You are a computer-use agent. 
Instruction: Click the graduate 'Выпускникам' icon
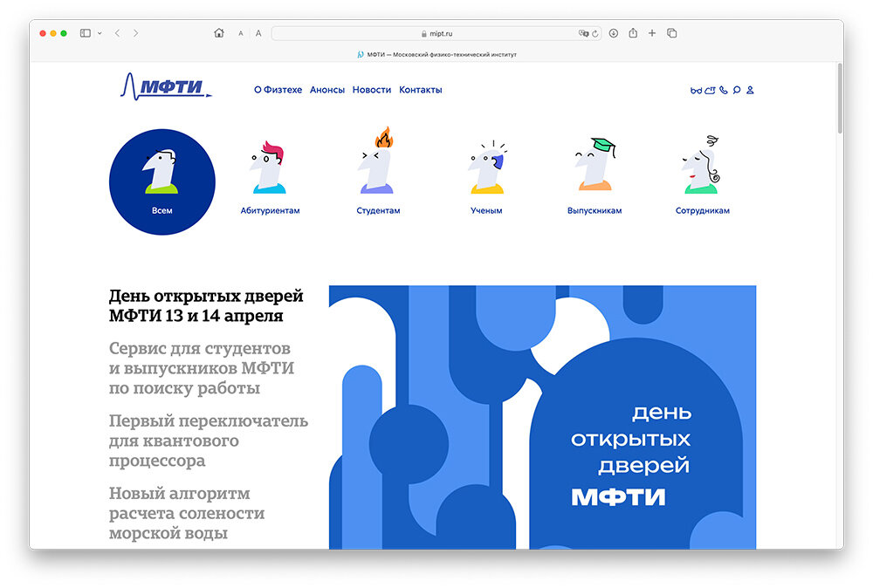(594, 170)
